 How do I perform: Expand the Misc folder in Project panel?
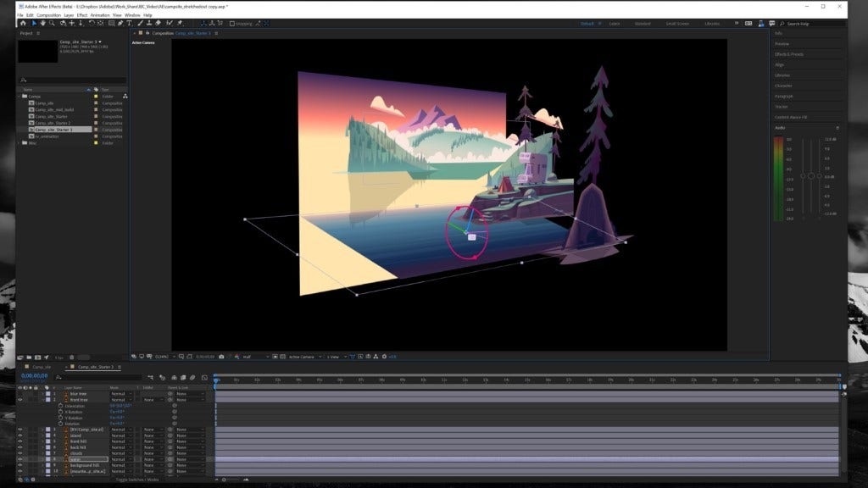(20, 142)
